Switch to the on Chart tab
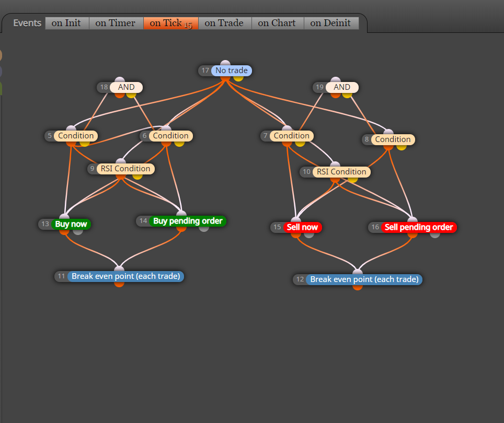The height and width of the screenshot is (423, 504). pyautogui.click(x=278, y=23)
